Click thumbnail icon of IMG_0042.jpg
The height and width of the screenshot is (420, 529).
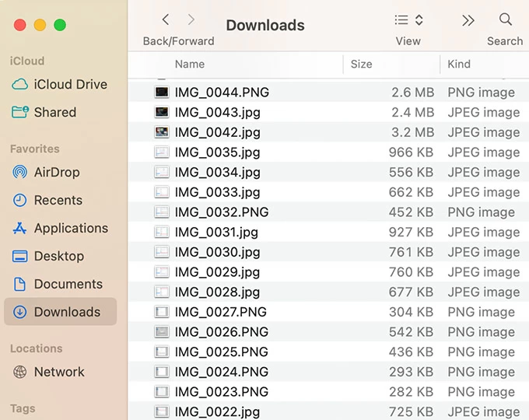(x=162, y=132)
